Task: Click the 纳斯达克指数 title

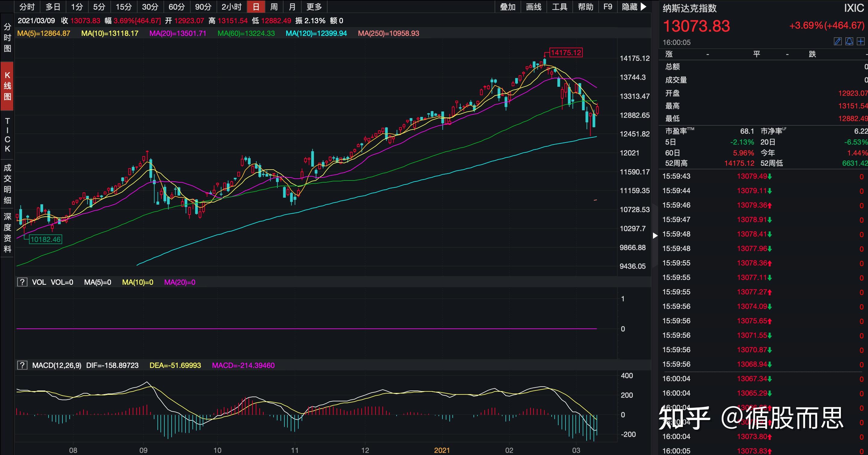Action: coord(689,8)
